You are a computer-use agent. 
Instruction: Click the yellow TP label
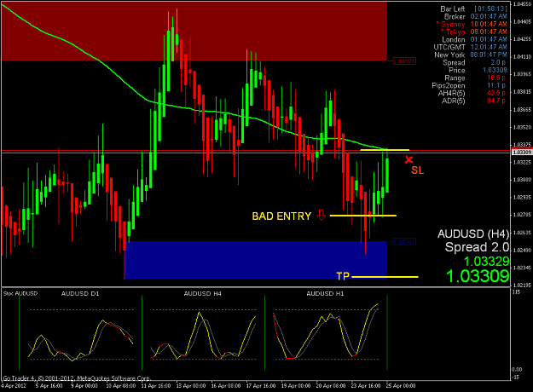click(x=343, y=276)
